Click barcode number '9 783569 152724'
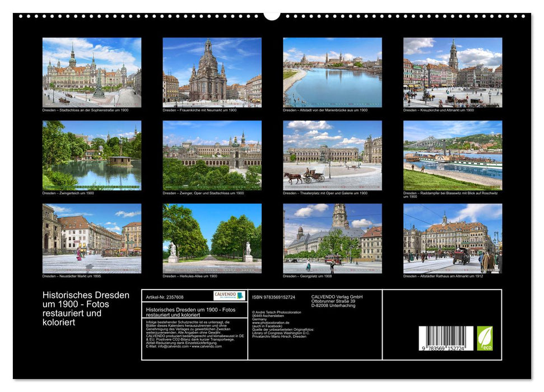The image size is (544, 392). pyautogui.click(x=443, y=349)
